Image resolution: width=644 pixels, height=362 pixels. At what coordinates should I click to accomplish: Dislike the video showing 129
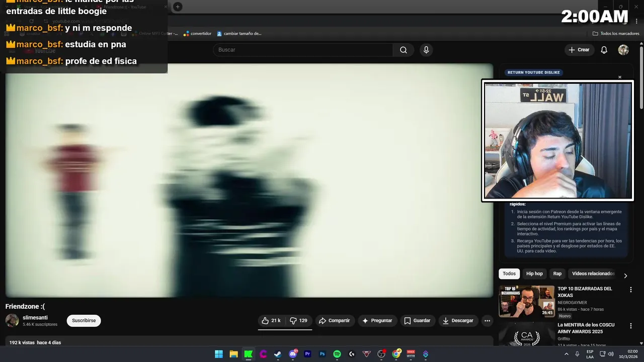[x=299, y=321]
